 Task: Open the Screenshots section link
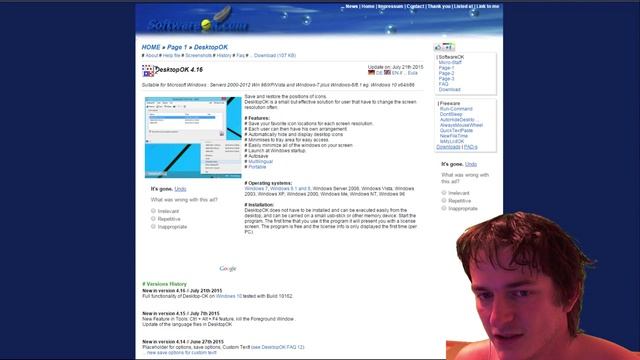tap(198, 56)
